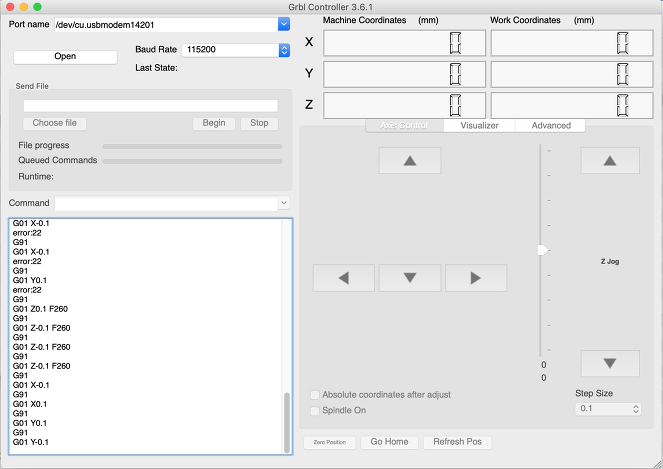
Task: Click the Go Home button
Action: (x=389, y=442)
